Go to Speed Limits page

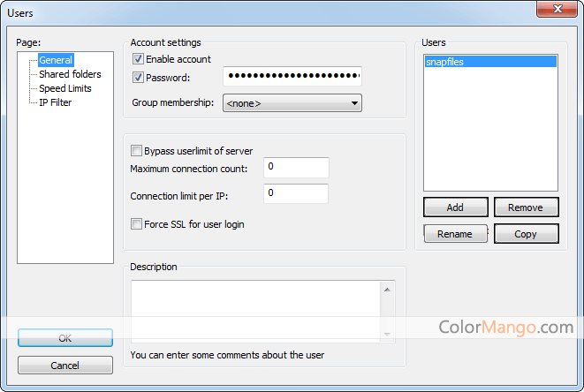(x=64, y=88)
